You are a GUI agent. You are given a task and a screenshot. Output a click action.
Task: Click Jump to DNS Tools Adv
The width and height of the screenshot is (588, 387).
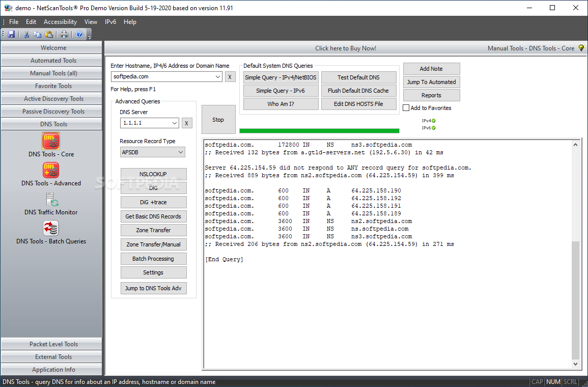153,288
